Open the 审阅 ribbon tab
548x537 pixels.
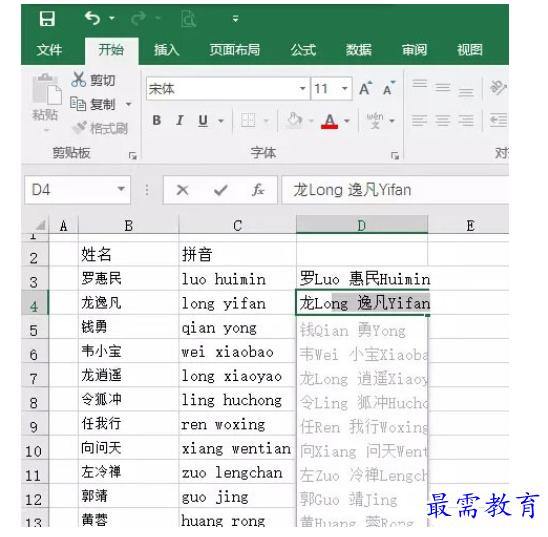[414, 50]
